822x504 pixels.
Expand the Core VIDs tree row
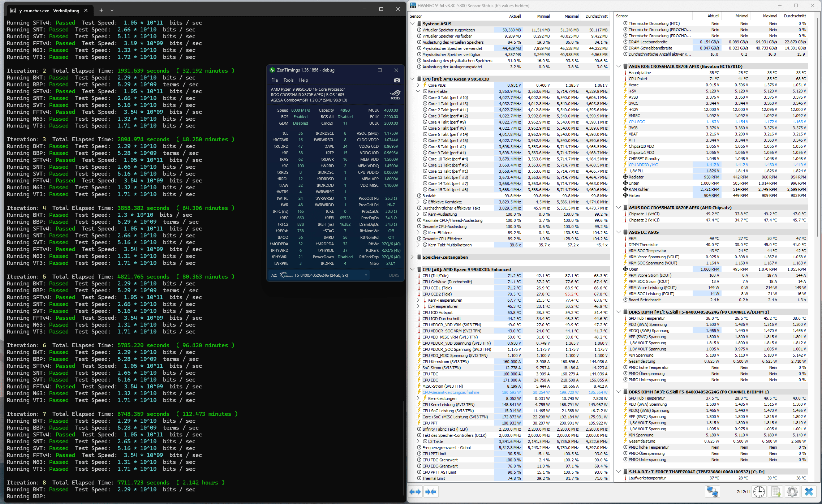tap(418, 85)
